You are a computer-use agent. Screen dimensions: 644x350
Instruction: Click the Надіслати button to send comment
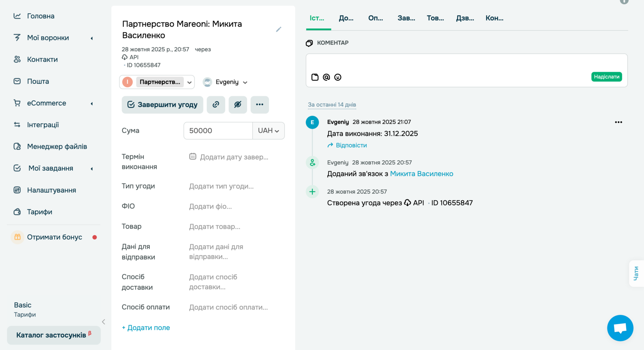pyautogui.click(x=606, y=77)
